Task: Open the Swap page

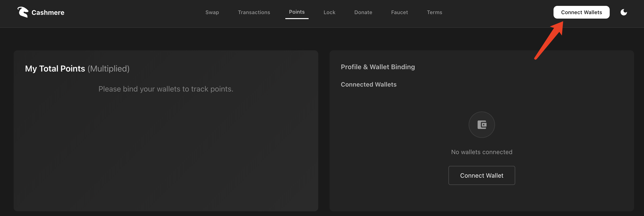Action: 212,12
